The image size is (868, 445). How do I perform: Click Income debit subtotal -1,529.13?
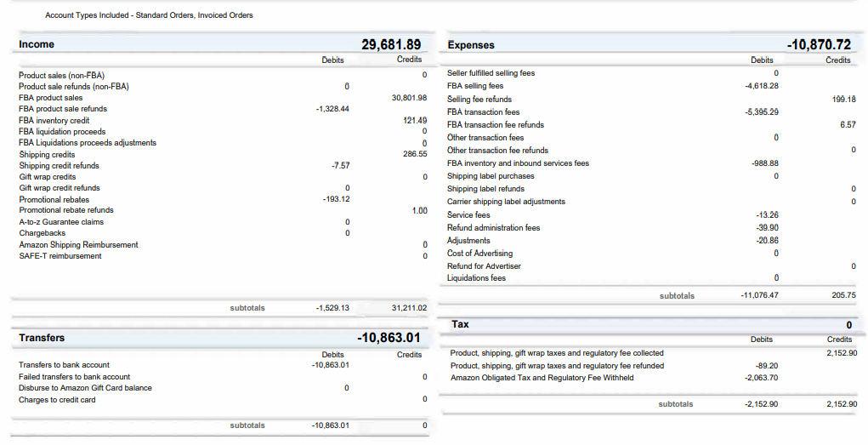[x=332, y=308]
